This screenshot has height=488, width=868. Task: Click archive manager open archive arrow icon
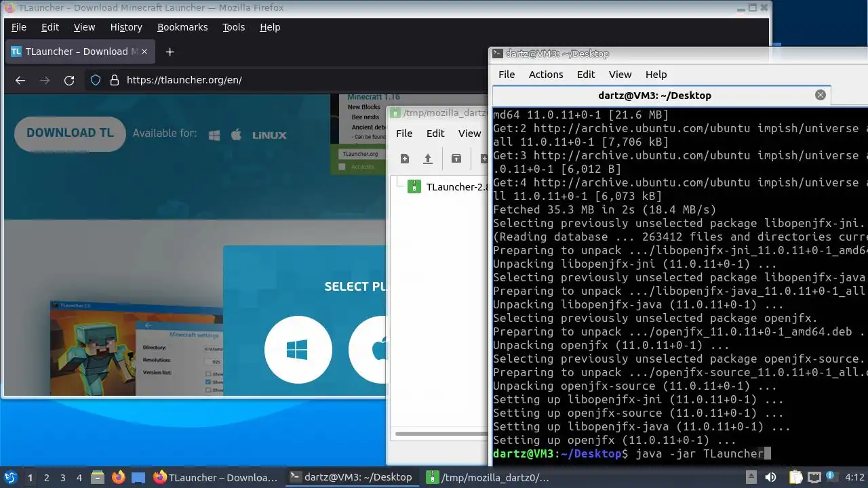click(x=428, y=159)
